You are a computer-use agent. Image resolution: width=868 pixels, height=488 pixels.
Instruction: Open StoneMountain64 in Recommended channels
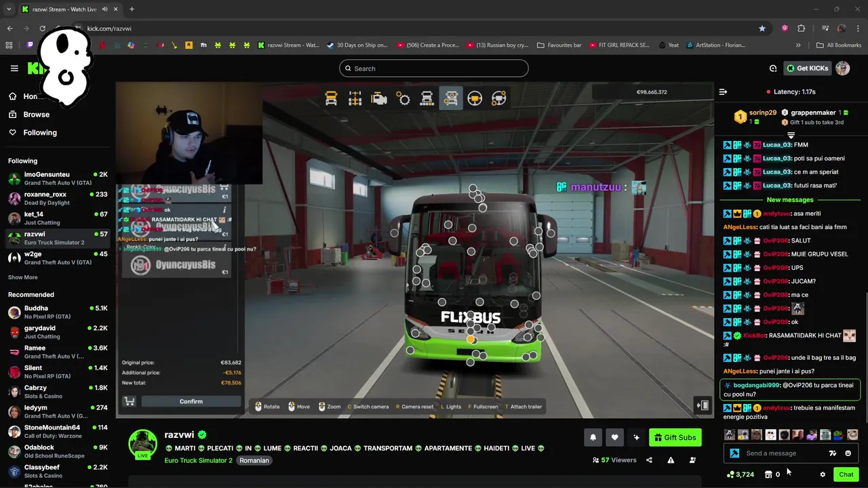[58, 431]
